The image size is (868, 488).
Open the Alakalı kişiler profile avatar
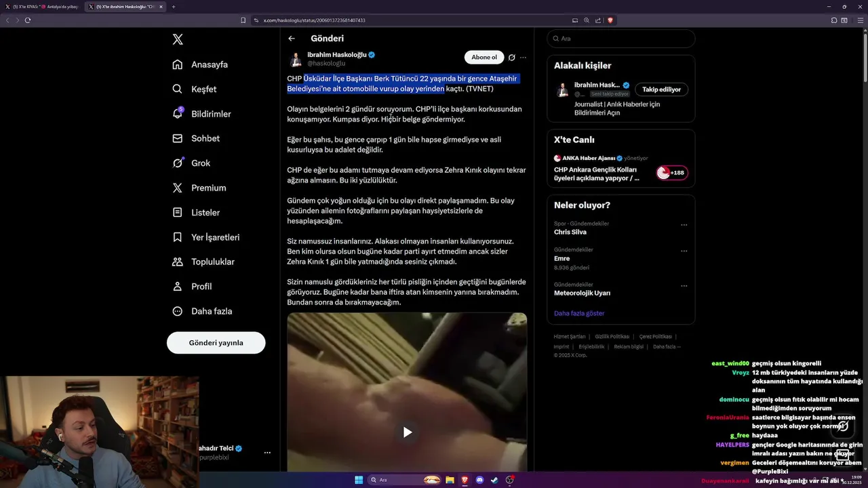coord(562,90)
